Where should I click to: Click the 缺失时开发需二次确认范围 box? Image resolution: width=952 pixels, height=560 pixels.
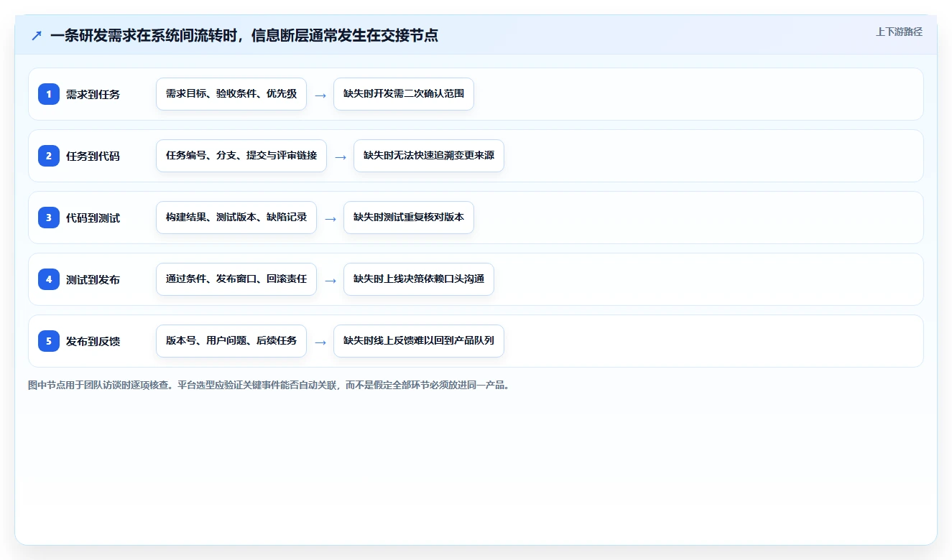[x=404, y=94]
